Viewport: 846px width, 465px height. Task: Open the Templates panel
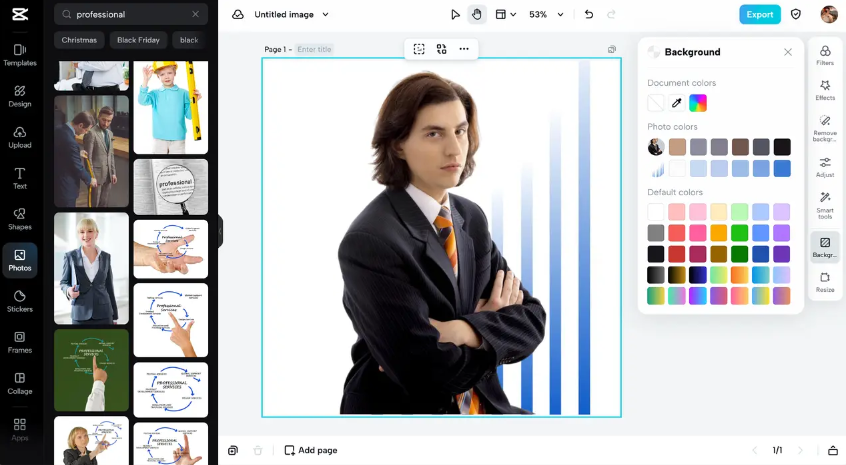click(20, 56)
